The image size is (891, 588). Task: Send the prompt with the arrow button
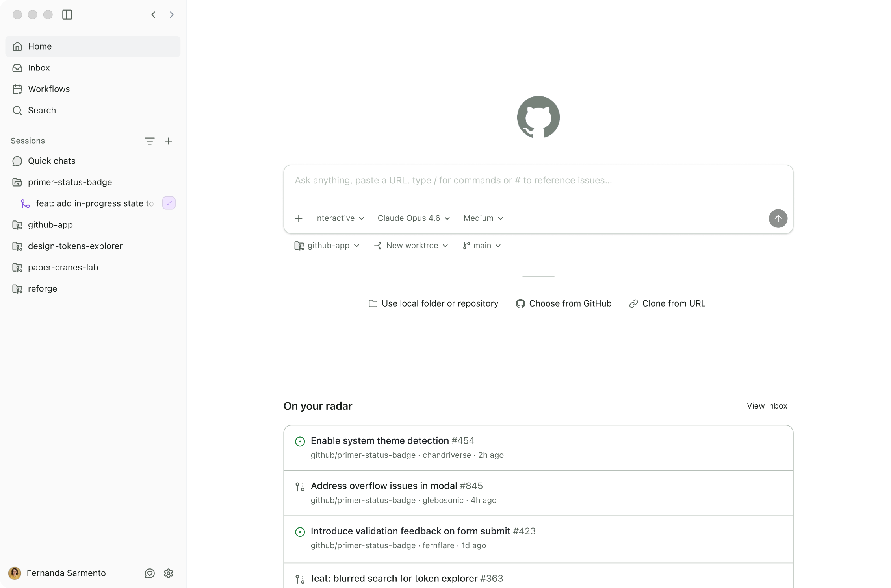pyautogui.click(x=778, y=218)
